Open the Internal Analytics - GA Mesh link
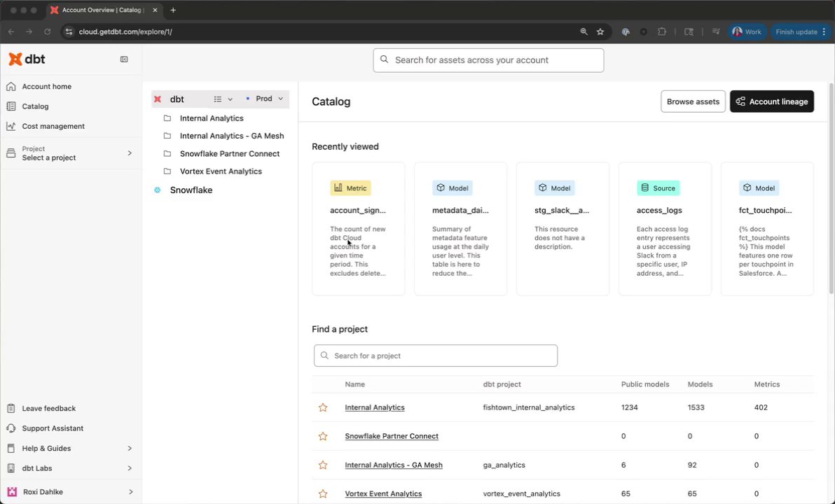This screenshot has width=835, height=504. (393, 465)
